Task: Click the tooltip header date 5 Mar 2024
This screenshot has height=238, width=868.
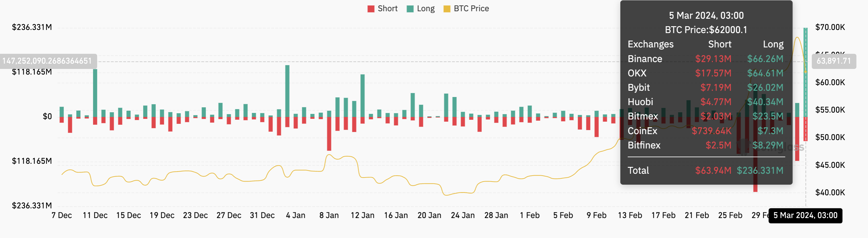Action: click(x=706, y=16)
